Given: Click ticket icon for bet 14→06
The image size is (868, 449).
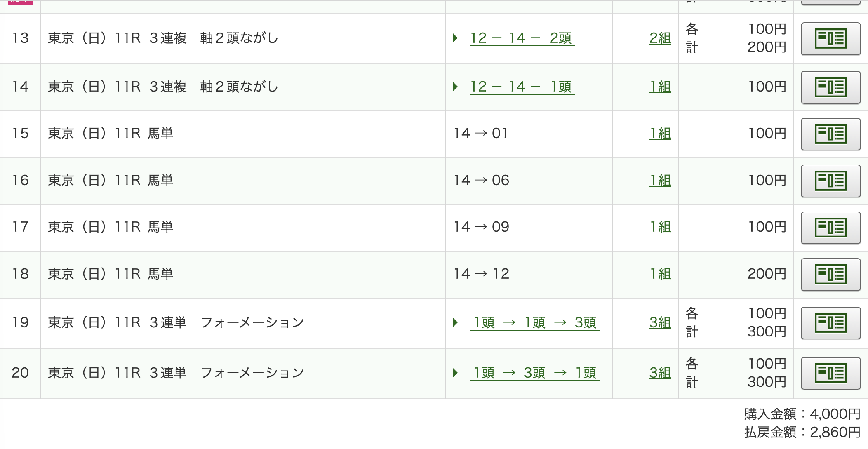Looking at the screenshot, I should tap(830, 181).
